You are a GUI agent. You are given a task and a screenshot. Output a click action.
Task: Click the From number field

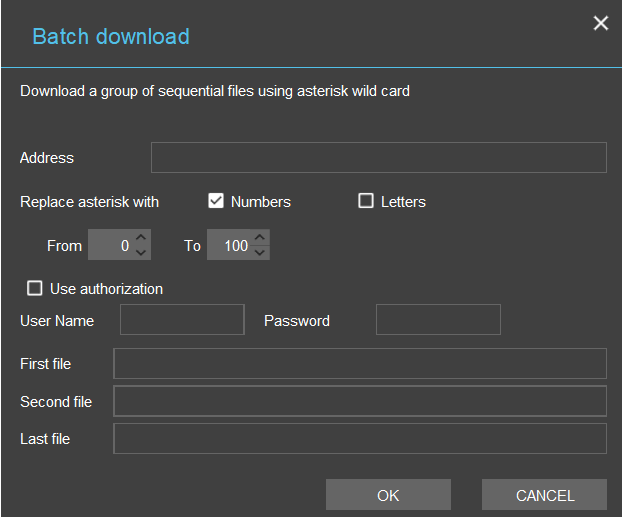[x=110, y=245]
